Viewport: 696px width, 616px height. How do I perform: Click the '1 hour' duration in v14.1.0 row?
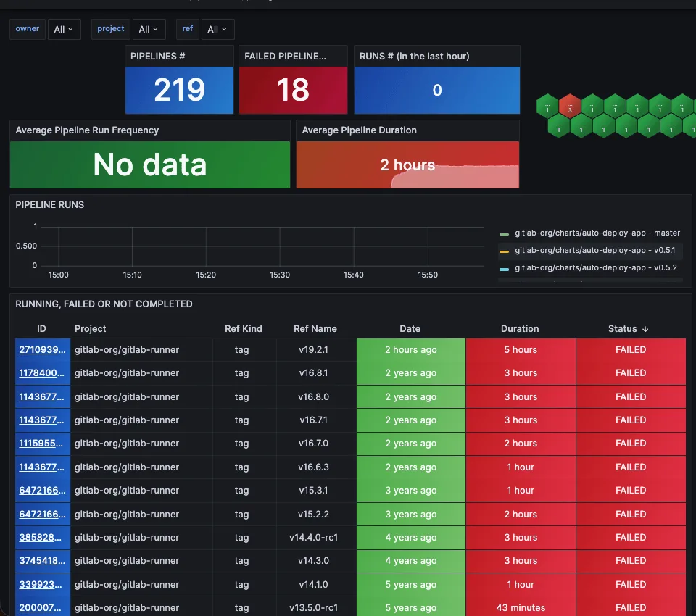[521, 585]
